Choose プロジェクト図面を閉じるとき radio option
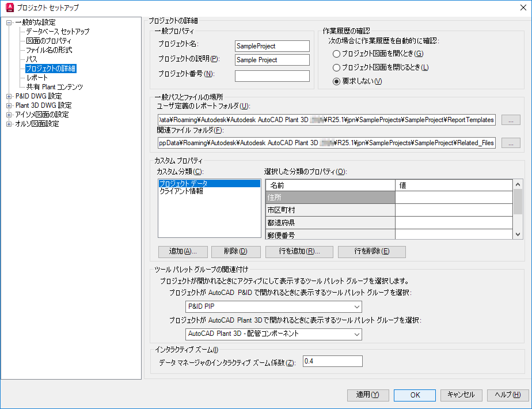 pos(336,67)
